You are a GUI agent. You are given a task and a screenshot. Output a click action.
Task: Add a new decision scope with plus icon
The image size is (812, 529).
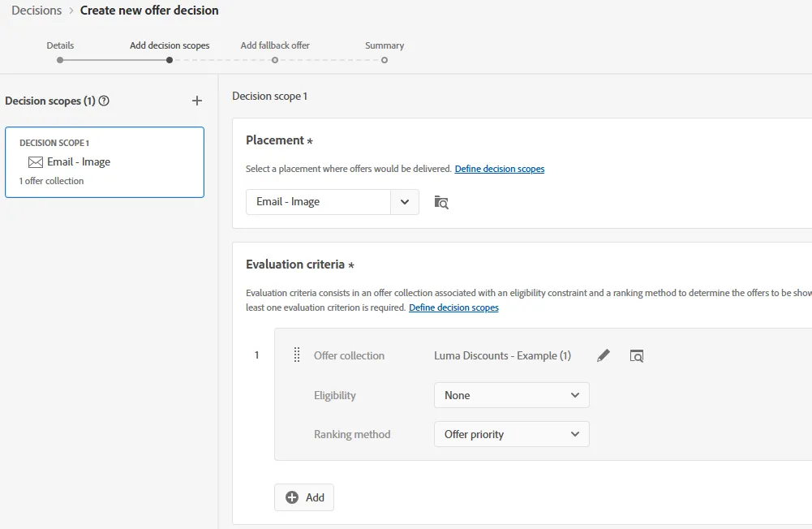click(x=197, y=101)
